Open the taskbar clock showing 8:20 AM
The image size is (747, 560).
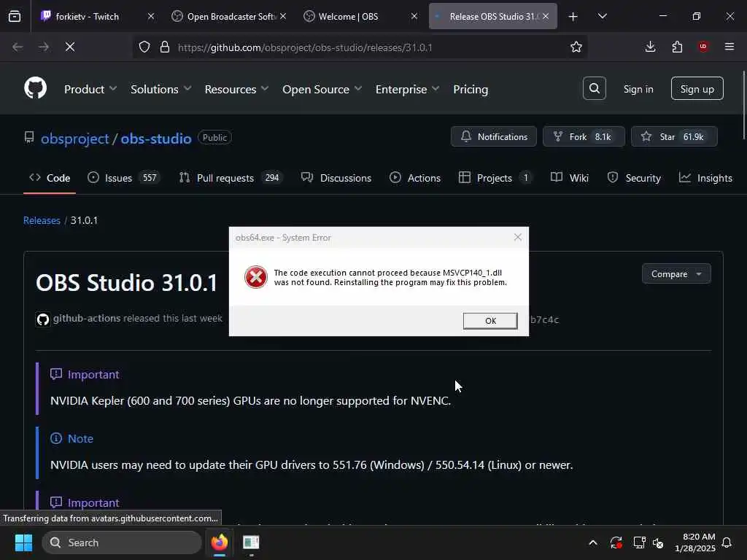[x=694, y=542]
